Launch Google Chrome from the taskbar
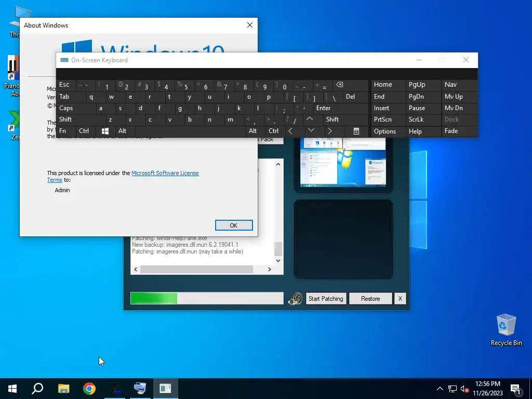This screenshot has width=532, height=399. click(x=89, y=389)
